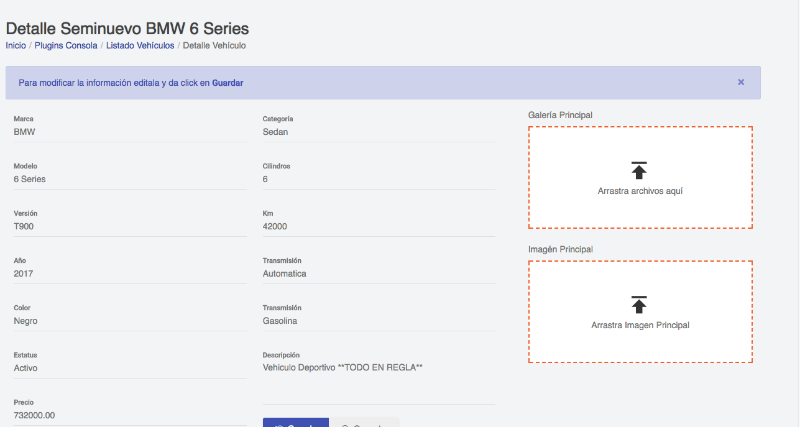Click the Cilindros field with value 6

379,179
